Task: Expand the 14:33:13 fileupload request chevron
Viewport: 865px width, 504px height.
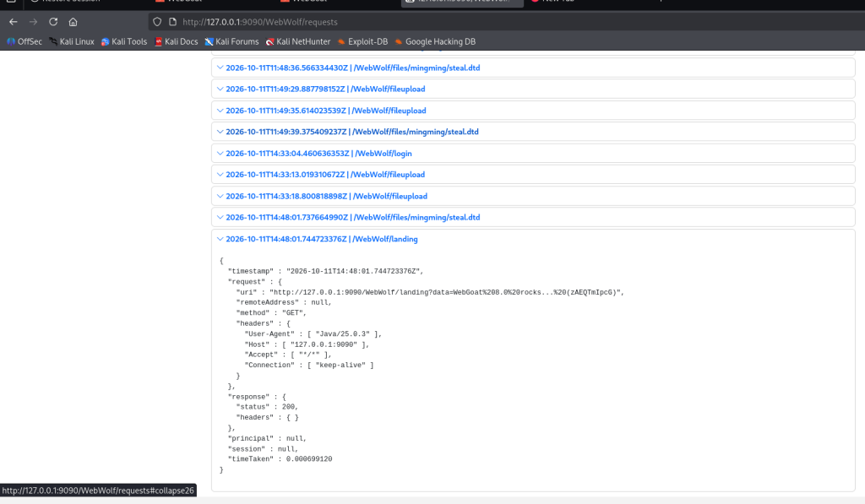Action: click(220, 174)
